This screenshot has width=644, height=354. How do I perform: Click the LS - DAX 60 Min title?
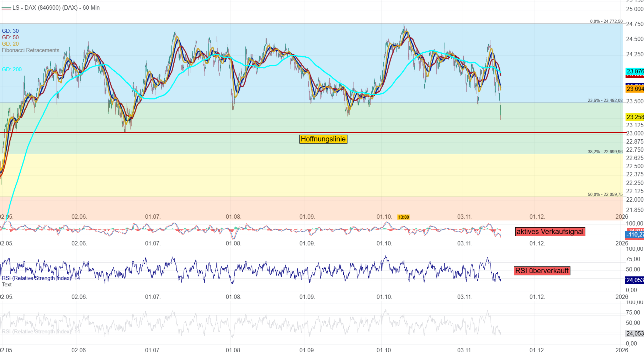point(56,8)
